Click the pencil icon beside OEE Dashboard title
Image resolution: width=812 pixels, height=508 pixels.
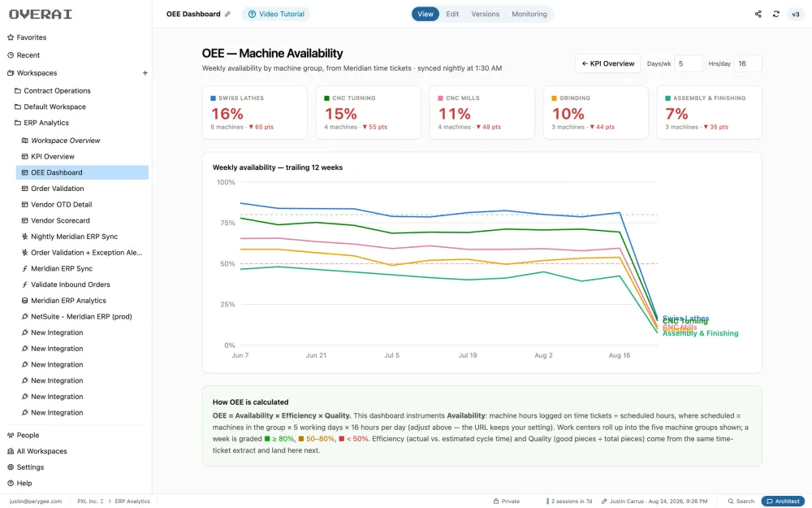coord(227,14)
